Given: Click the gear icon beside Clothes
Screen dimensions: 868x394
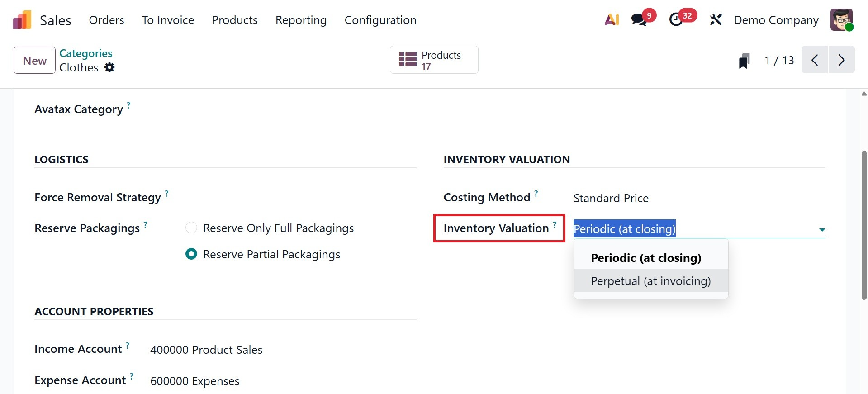Looking at the screenshot, I should pyautogui.click(x=109, y=68).
